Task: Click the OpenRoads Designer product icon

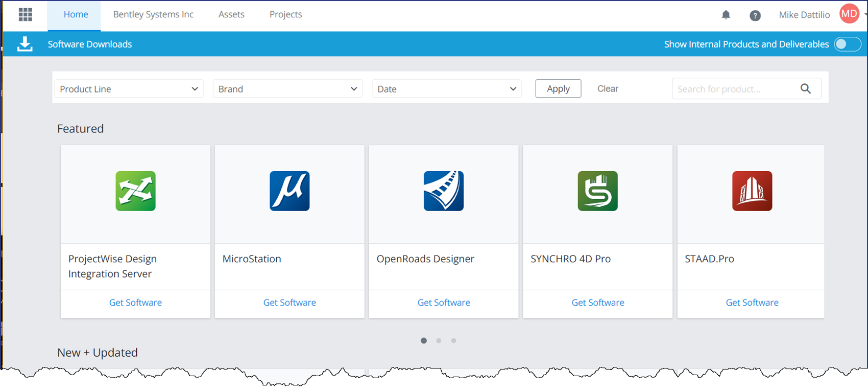Action: click(444, 191)
